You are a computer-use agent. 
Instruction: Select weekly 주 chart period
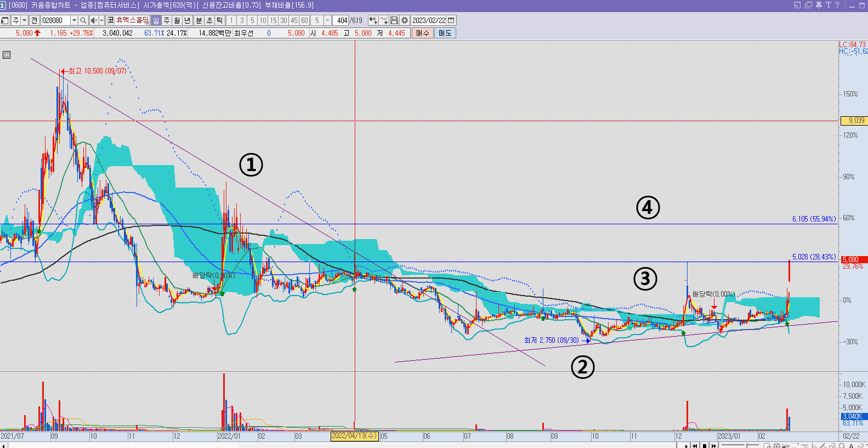tap(166, 20)
